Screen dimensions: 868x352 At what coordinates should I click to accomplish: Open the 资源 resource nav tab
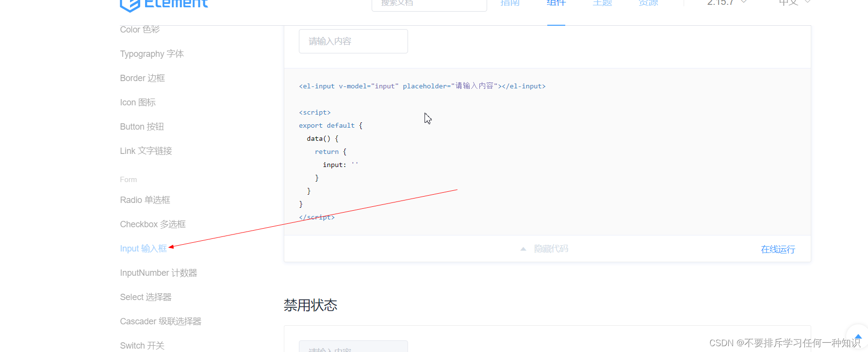point(648,3)
